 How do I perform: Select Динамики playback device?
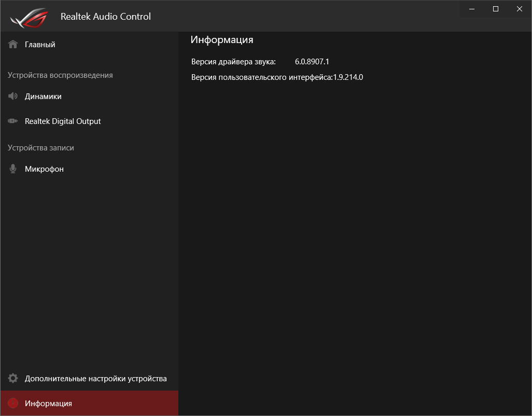click(43, 96)
